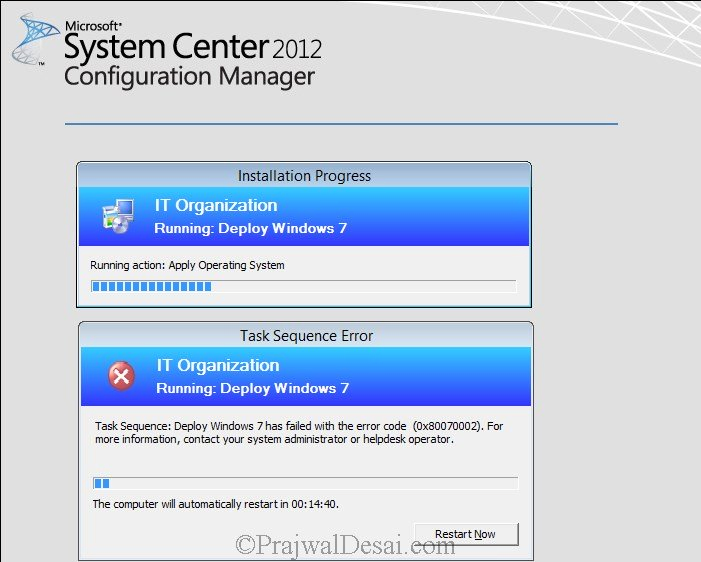Select the Installation Progress title text
Screen dimensions: 701x562
(304, 176)
